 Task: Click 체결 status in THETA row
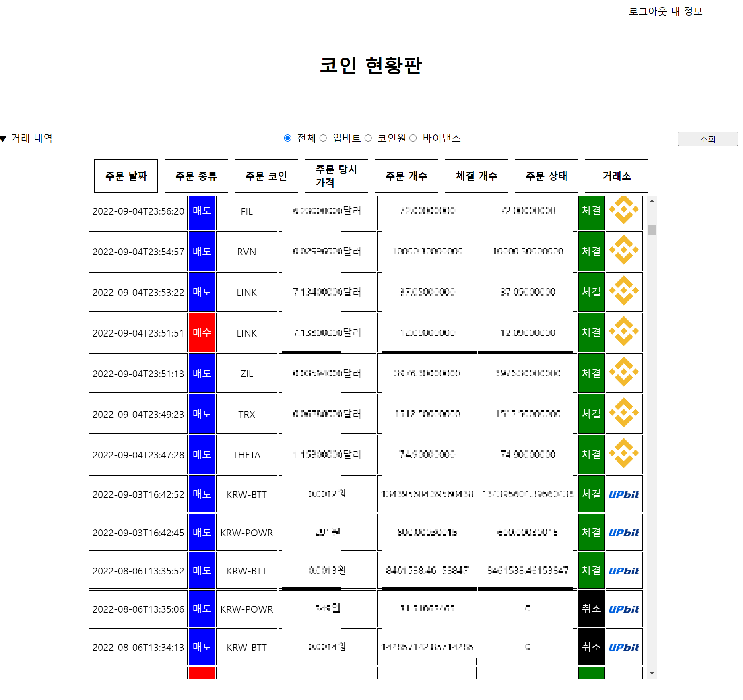(x=591, y=454)
